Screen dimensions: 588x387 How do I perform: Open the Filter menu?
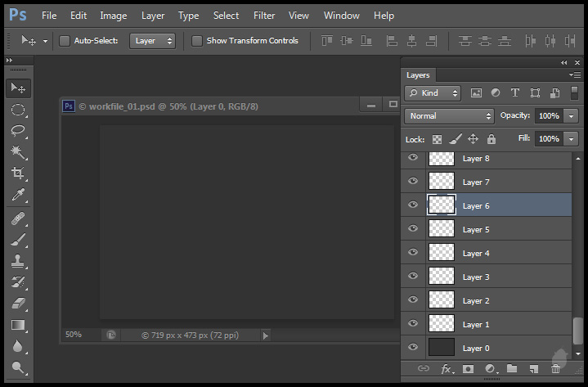264,16
